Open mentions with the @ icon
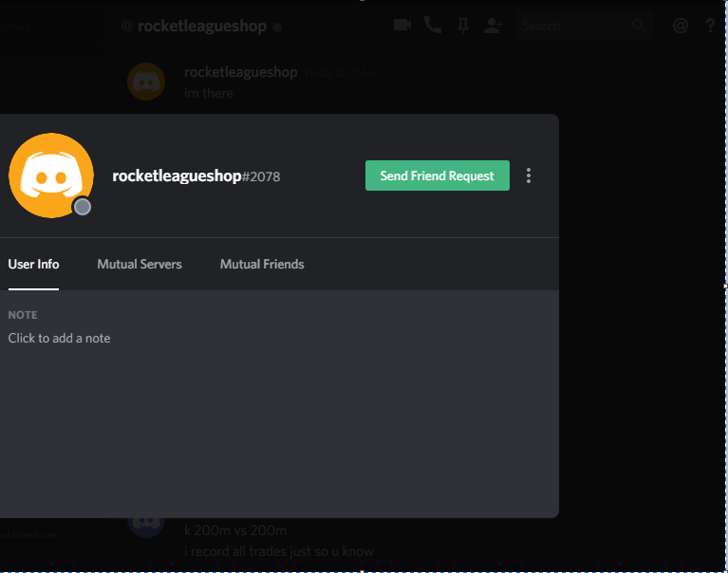This screenshot has width=728, height=573. 681,26
